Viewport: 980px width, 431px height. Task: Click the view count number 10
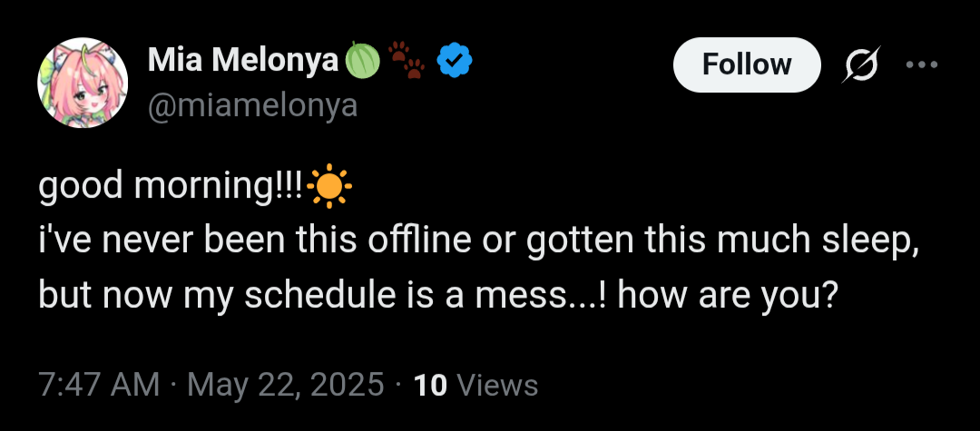430,386
